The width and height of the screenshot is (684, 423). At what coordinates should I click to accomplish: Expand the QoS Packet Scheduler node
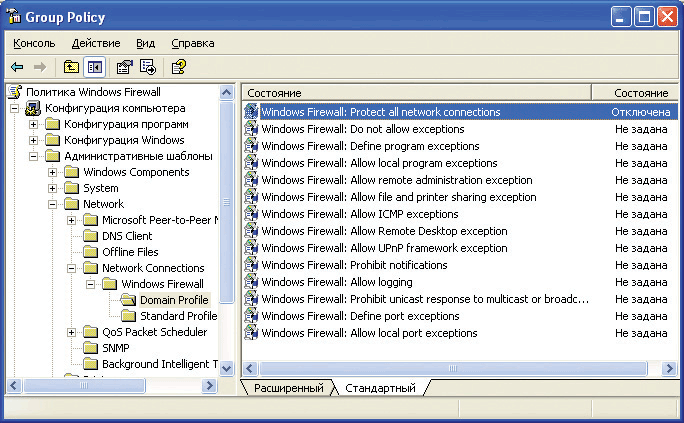(x=72, y=332)
